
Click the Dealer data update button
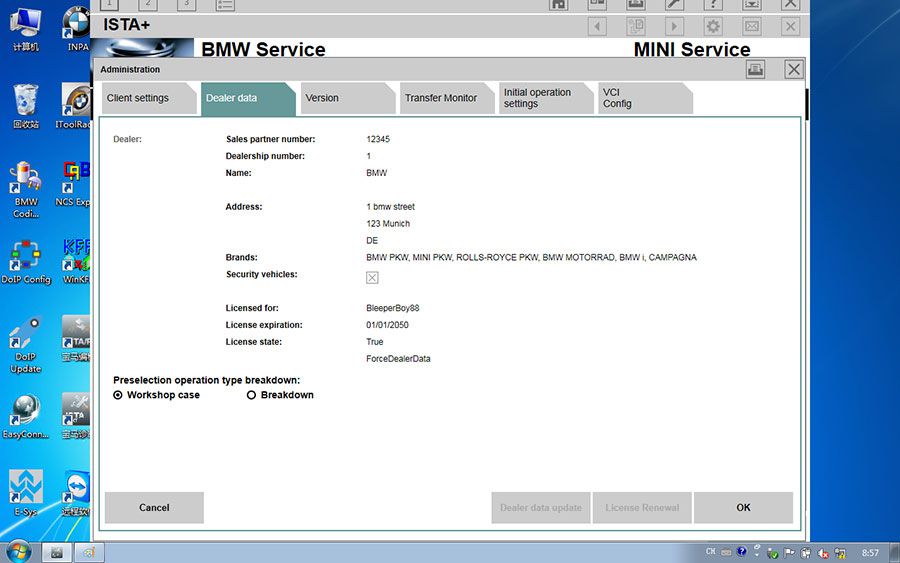pos(541,507)
